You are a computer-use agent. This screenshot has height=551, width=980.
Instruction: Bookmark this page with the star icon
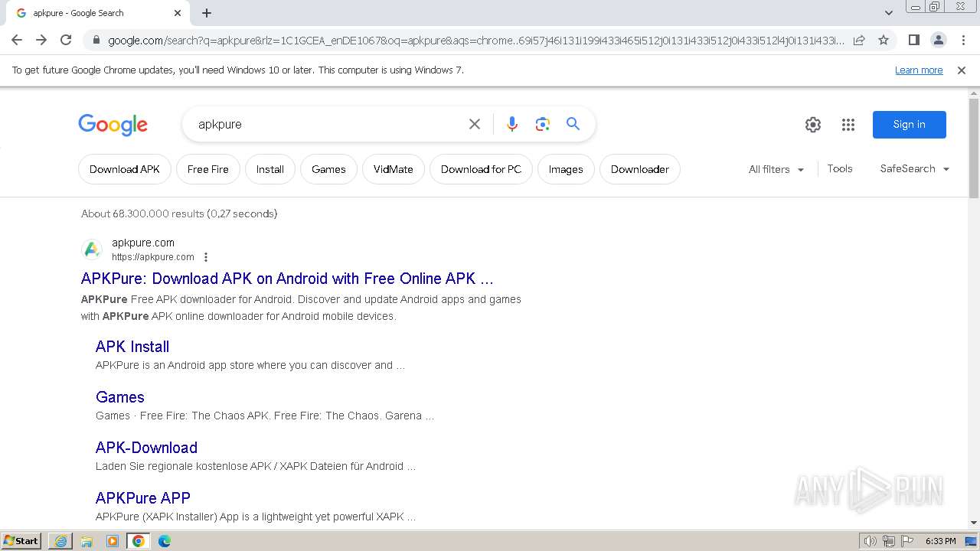click(884, 40)
